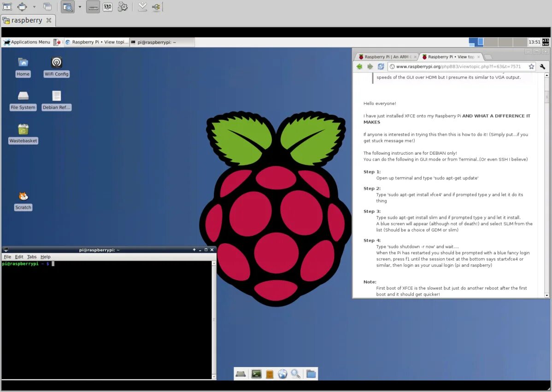Close the raspberry connection tab
Image resolution: width=552 pixels, height=392 pixels.
click(49, 20)
